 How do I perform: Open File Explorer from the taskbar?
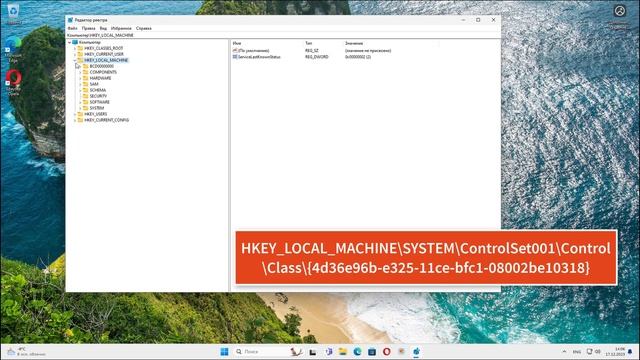(343, 351)
